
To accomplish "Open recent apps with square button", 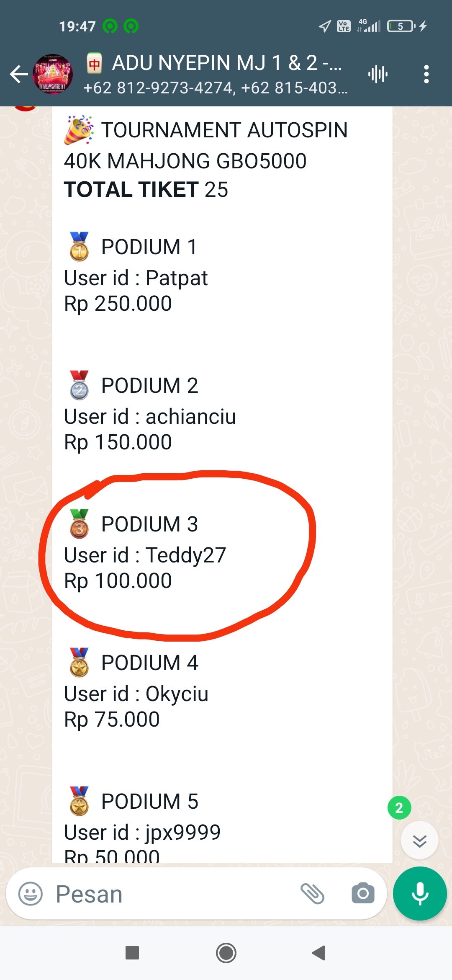I will click(x=132, y=953).
